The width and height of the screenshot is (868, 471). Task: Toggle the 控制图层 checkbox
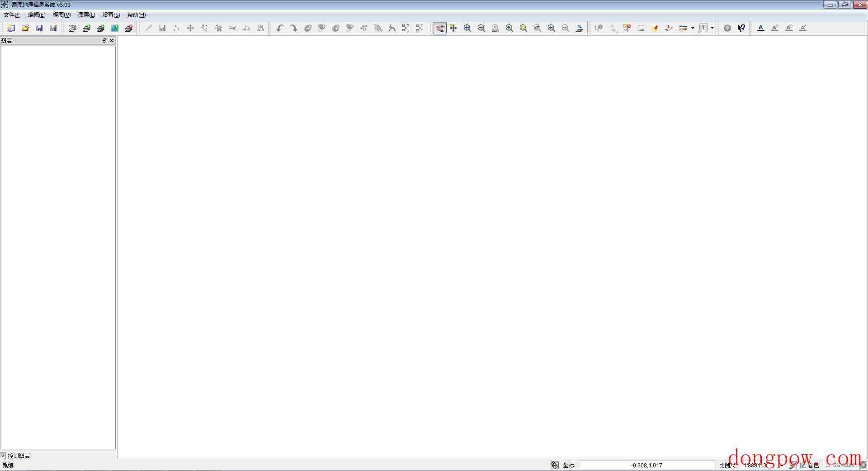coord(3,456)
